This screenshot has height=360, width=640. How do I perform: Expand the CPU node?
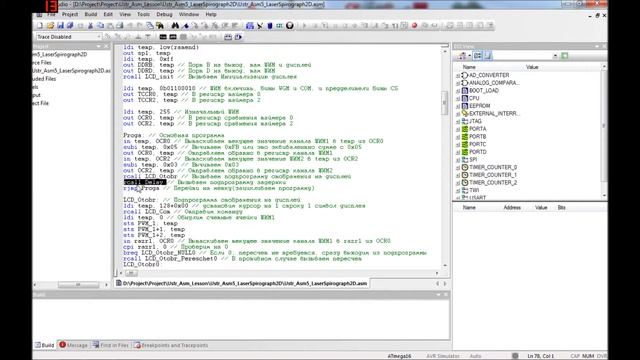tap(458, 98)
